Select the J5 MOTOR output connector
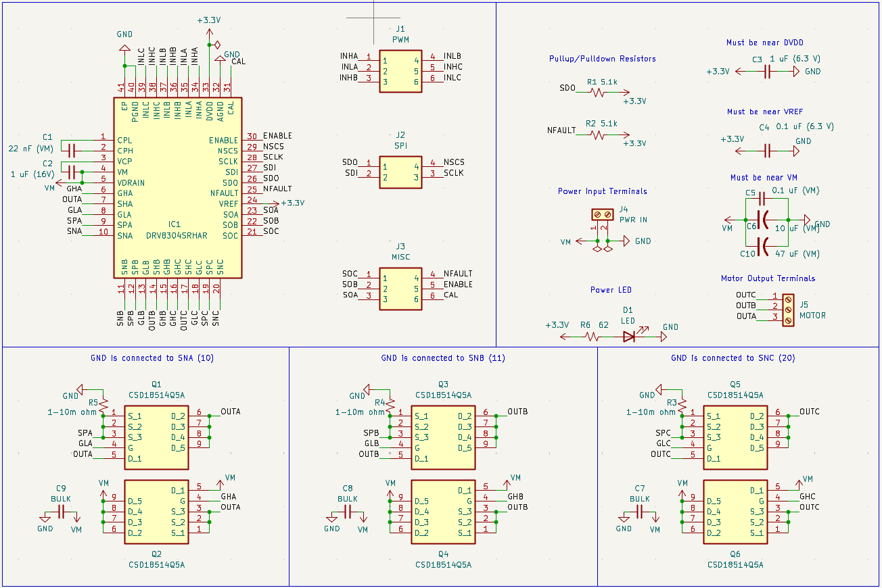The image size is (882, 588). pos(787,308)
